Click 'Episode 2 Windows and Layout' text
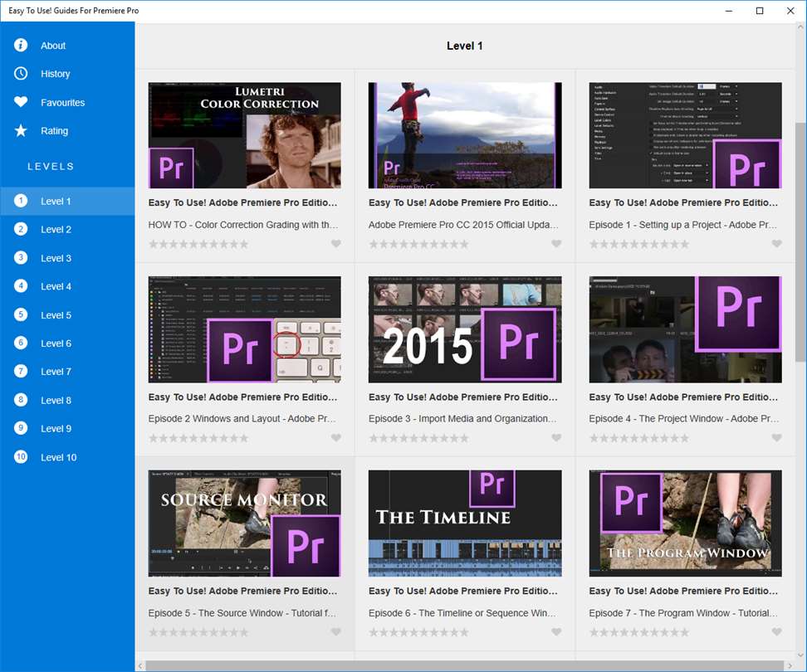Viewport: 807px width, 672px height. click(242, 418)
